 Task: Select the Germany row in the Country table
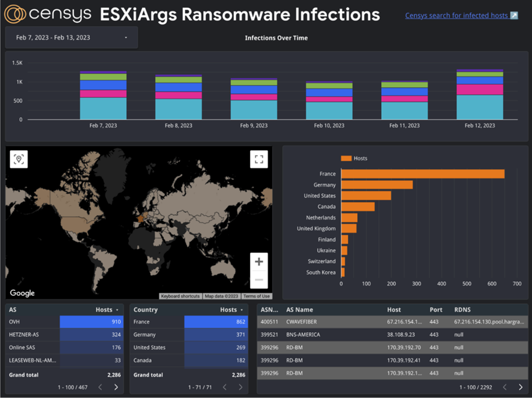(x=189, y=335)
